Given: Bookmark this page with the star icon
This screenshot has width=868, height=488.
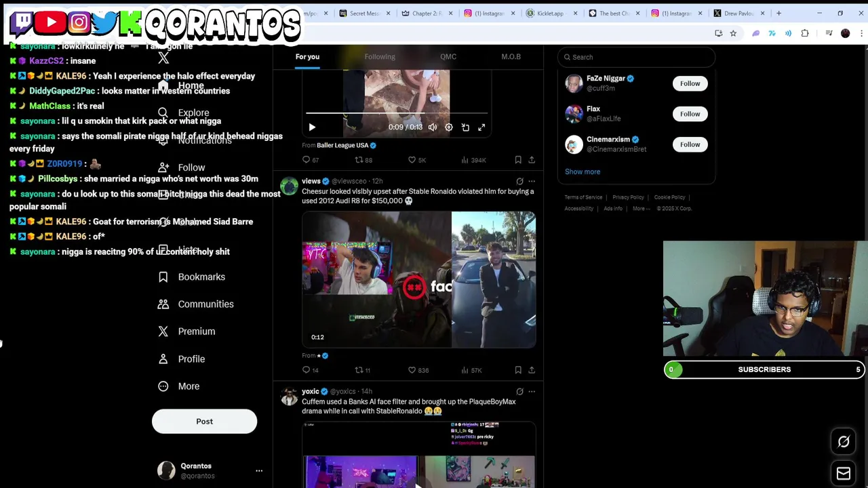Looking at the screenshot, I should [x=733, y=33].
